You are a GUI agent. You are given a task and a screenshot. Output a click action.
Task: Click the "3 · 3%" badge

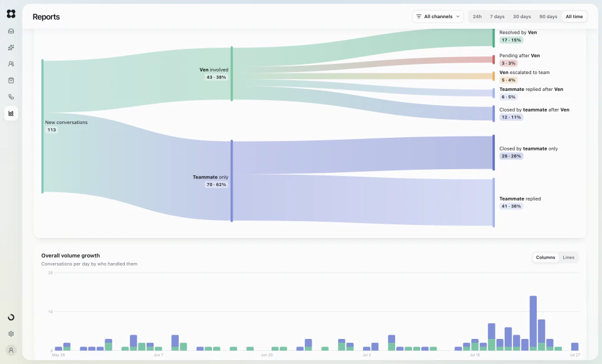[509, 63]
